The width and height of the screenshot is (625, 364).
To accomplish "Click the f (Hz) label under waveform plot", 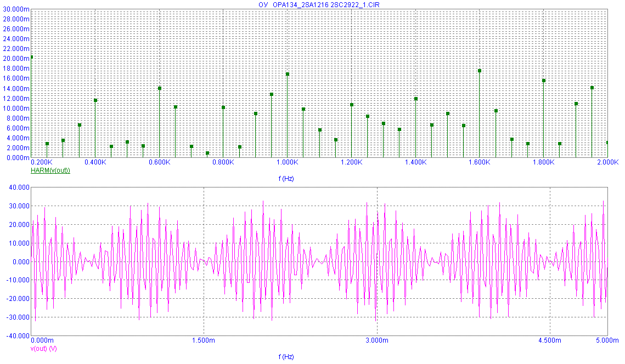I will click(286, 357).
